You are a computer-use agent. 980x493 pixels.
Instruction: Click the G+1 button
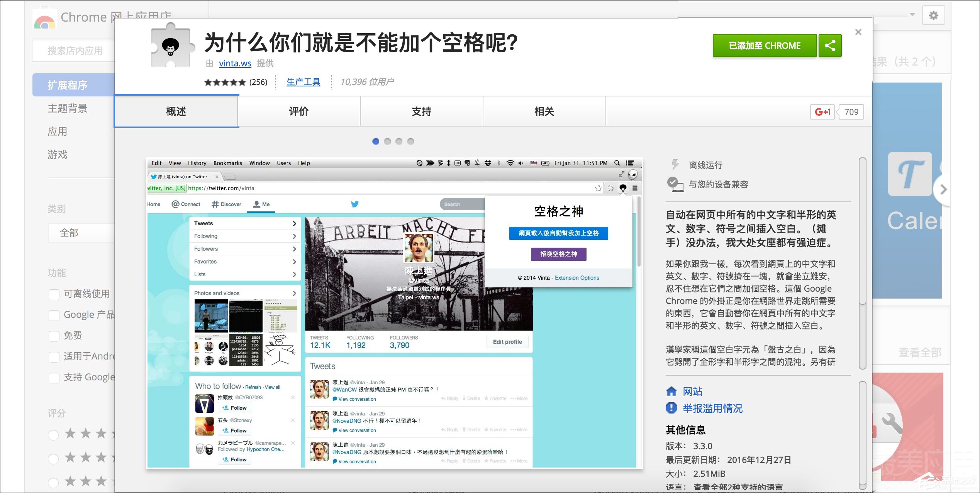coord(822,112)
